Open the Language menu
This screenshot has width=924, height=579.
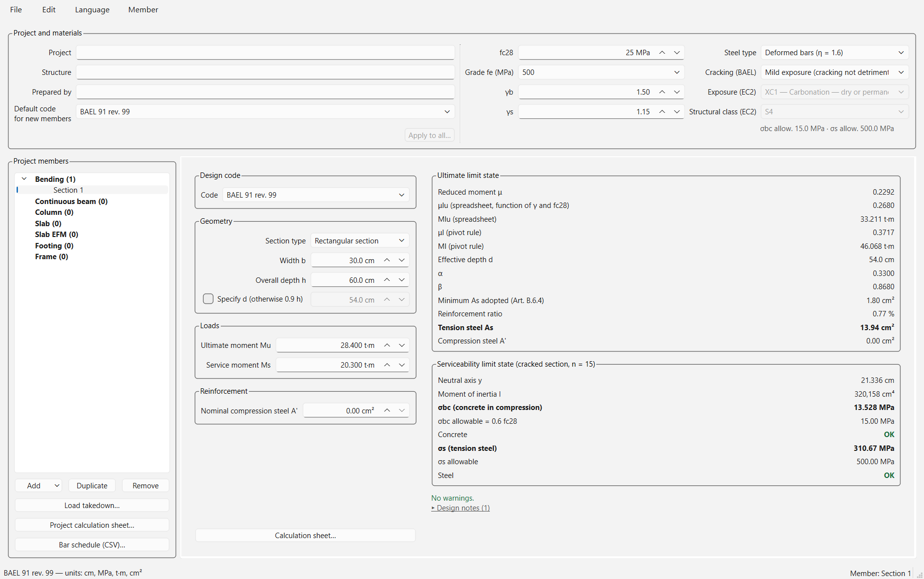point(92,10)
